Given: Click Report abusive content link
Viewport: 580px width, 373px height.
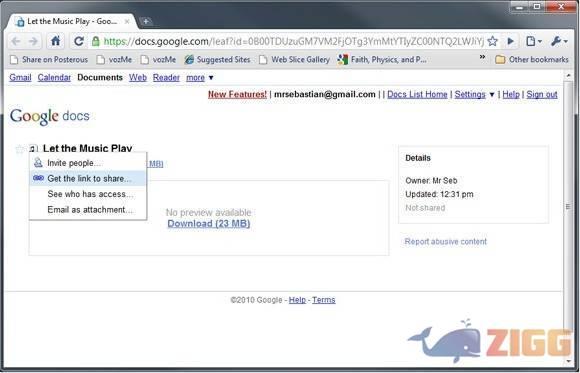Looking at the screenshot, I should pos(445,242).
